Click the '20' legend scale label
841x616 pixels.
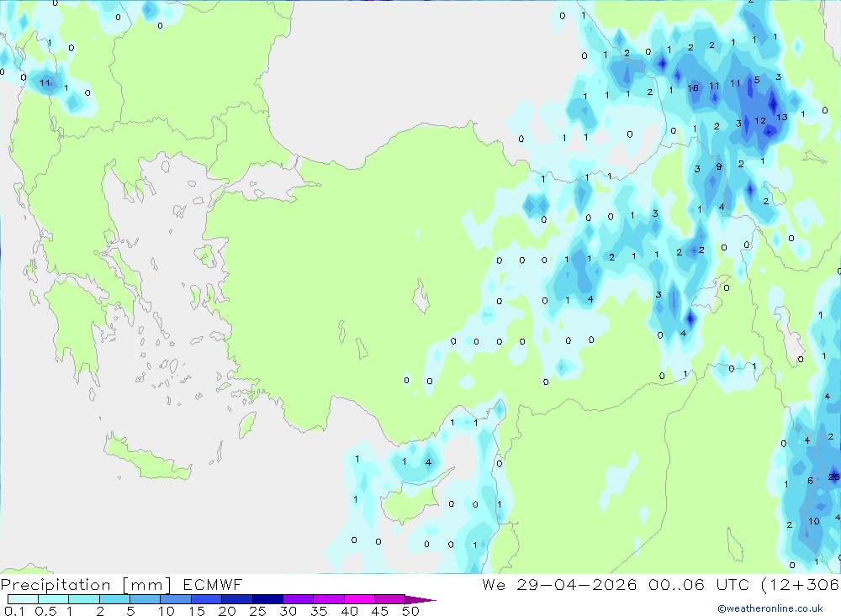pyautogui.click(x=227, y=611)
